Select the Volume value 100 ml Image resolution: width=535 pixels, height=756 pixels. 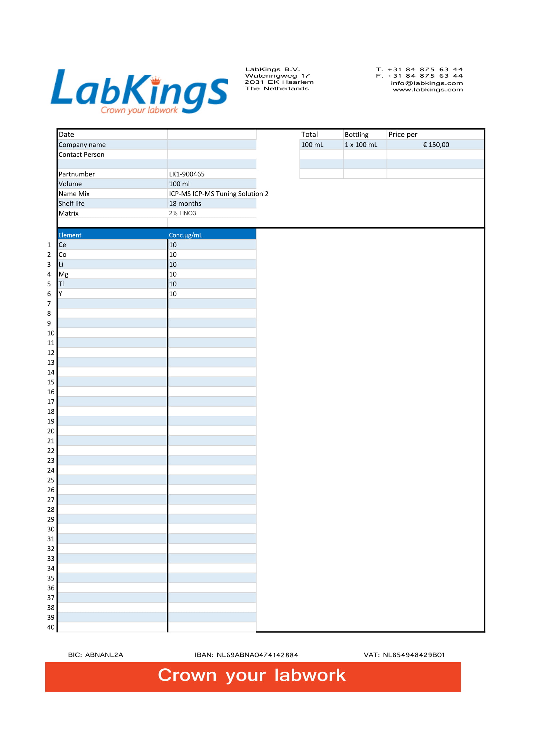[180, 184]
